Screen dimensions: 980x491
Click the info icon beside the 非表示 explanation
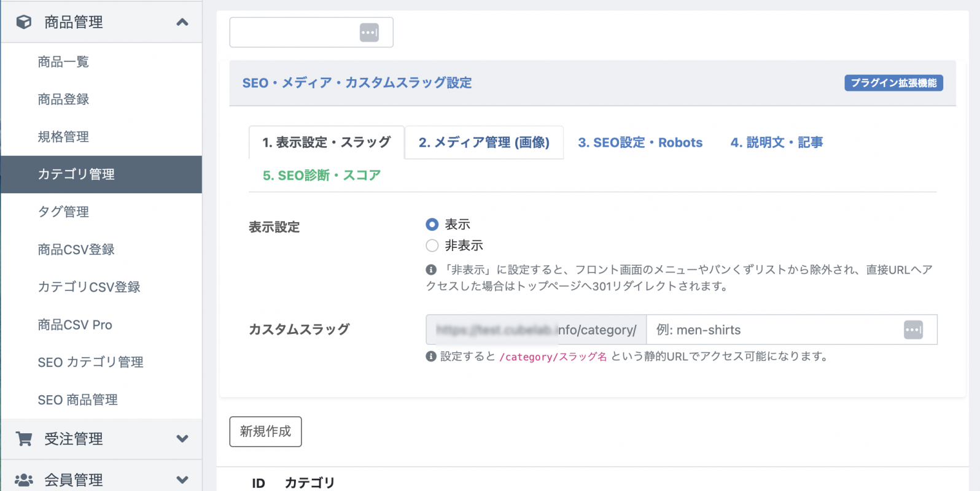[431, 269]
